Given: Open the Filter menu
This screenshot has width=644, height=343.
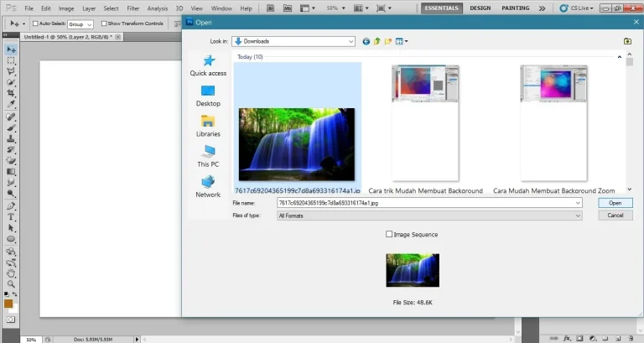Looking at the screenshot, I should pyautogui.click(x=132, y=8).
